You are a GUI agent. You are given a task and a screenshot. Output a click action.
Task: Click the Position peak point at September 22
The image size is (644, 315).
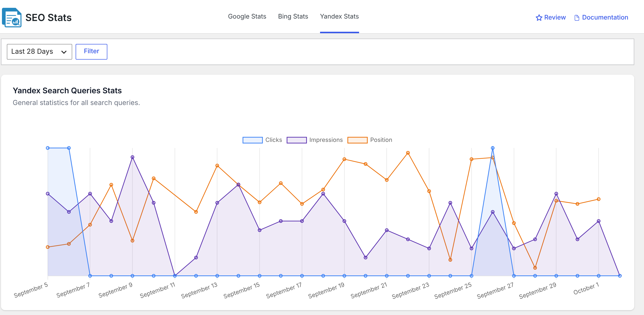(x=408, y=153)
